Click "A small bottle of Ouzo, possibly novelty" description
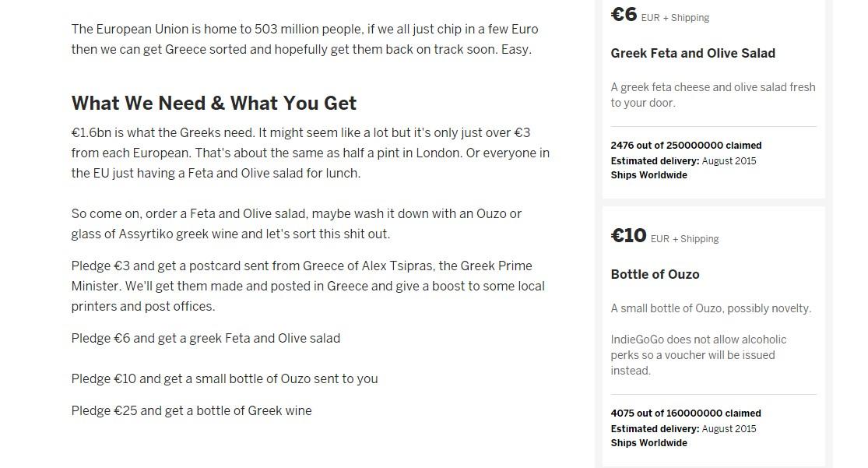Image resolution: width=868 pixels, height=468 pixels. (711, 308)
